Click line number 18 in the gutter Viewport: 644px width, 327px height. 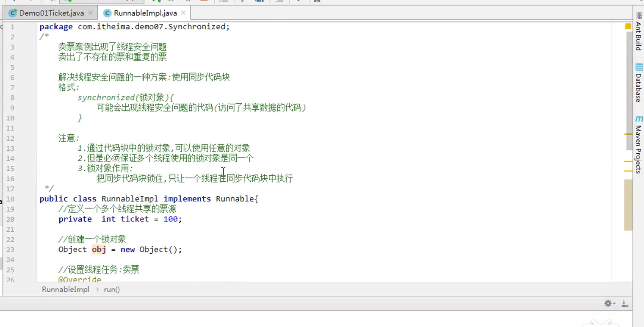[x=10, y=199]
